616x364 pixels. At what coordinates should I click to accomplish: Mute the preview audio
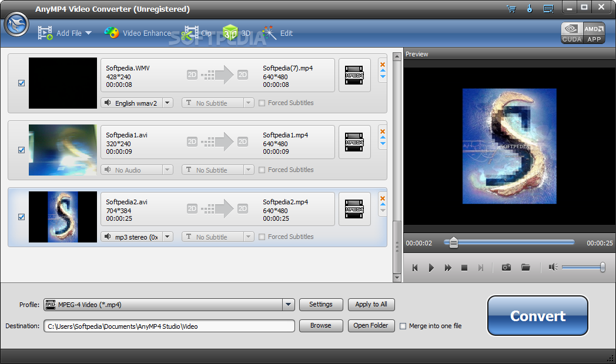pos(553,267)
